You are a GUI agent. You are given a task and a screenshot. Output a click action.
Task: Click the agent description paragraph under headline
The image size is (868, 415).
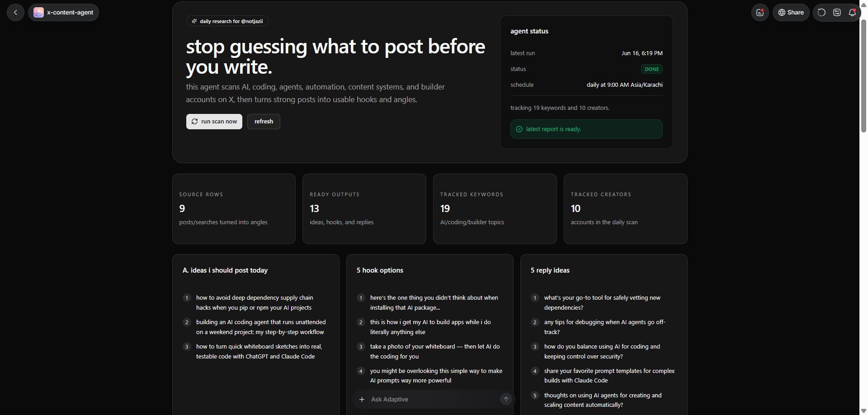click(315, 93)
